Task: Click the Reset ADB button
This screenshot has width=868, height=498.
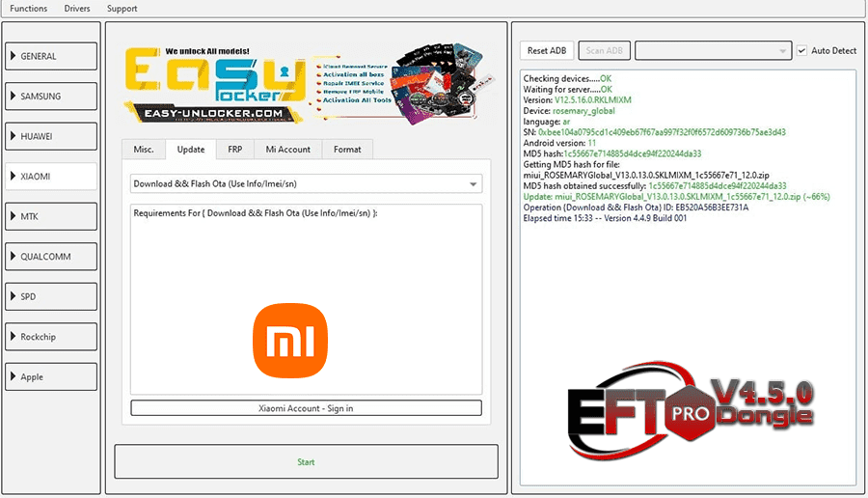Action: coord(547,50)
